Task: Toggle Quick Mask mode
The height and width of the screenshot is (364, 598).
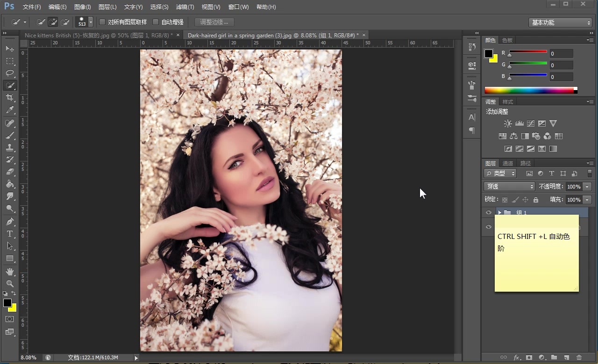Action: 10,319
